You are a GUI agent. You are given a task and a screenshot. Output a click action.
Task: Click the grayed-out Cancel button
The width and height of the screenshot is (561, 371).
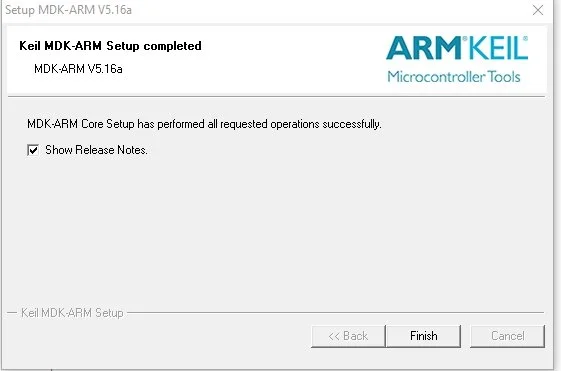(x=507, y=336)
